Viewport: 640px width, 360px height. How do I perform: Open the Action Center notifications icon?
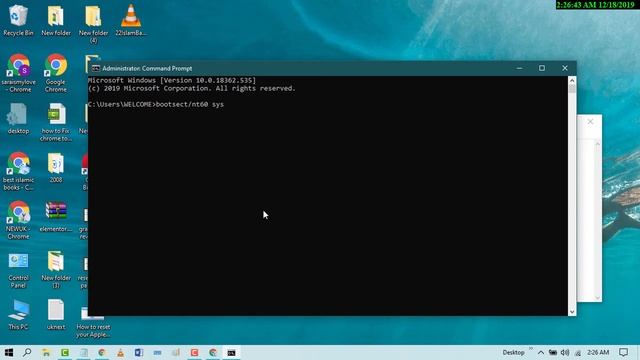623,352
